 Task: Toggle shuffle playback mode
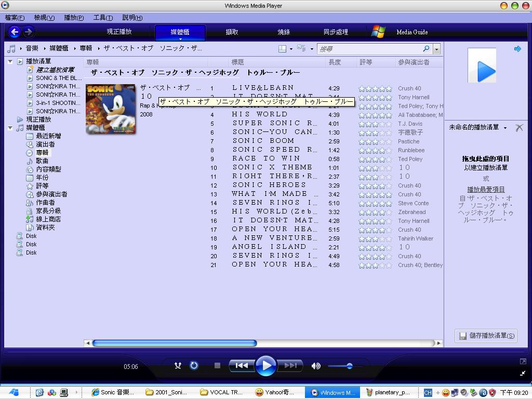point(177,366)
